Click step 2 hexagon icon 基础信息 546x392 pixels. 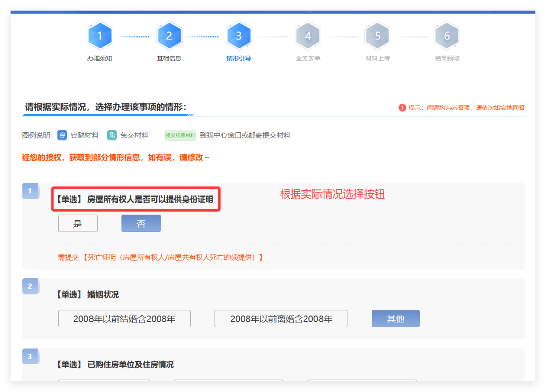point(169,36)
